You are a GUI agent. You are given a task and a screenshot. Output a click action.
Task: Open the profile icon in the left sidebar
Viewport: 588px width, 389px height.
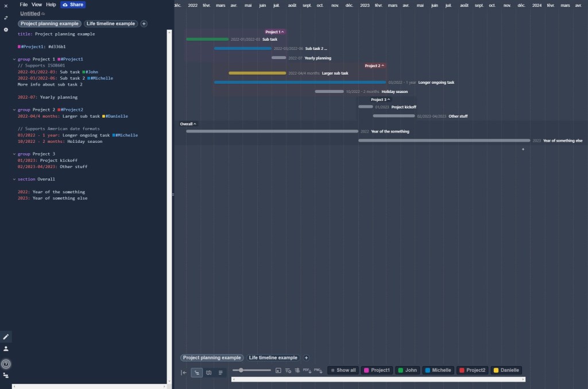(6, 348)
